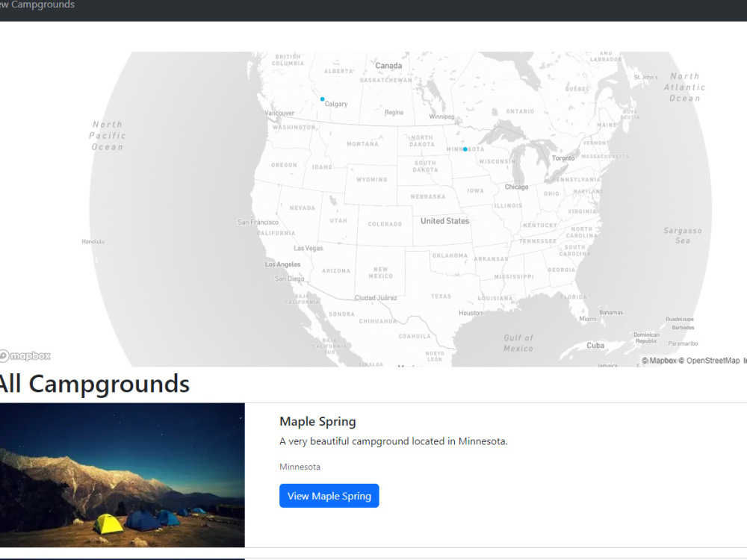Click the 'Winnipeg' label on map
The height and width of the screenshot is (560, 747).
441,116
